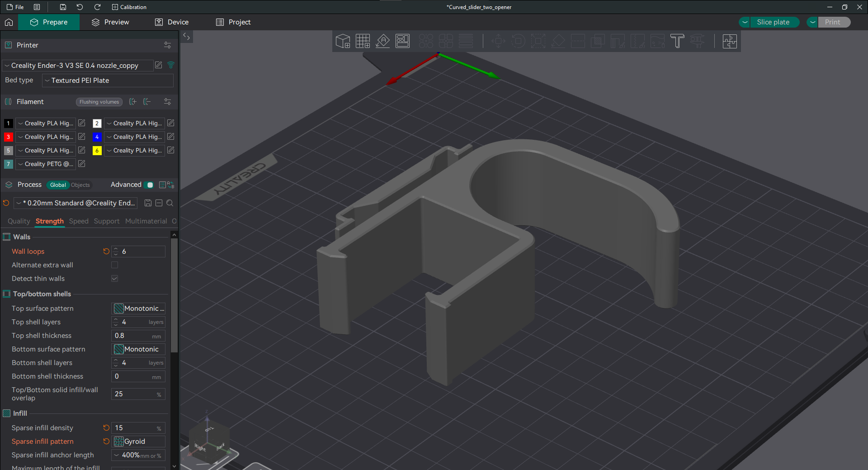Open the printer preset dropdown
Image resolution: width=868 pixels, height=470 pixels.
(x=77, y=66)
